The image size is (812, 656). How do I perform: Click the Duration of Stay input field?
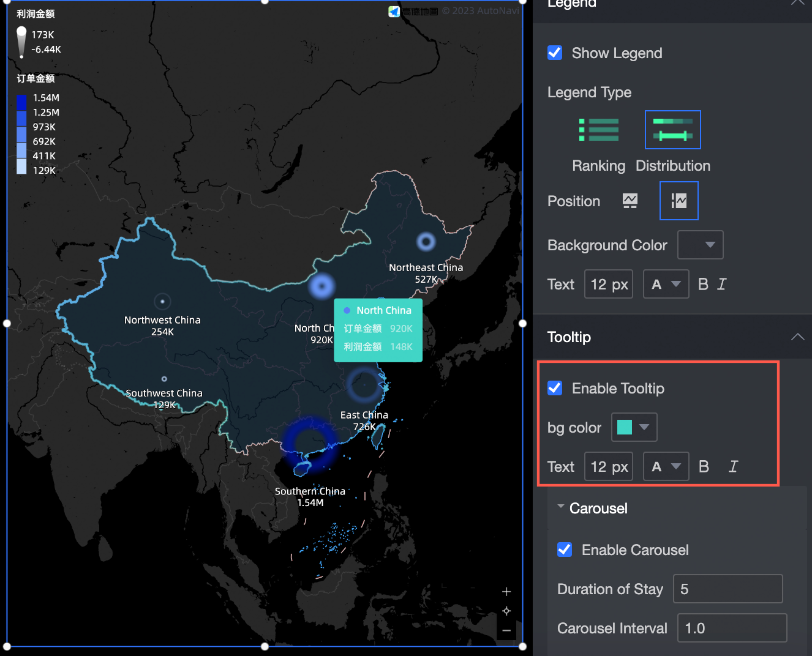(727, 589)
